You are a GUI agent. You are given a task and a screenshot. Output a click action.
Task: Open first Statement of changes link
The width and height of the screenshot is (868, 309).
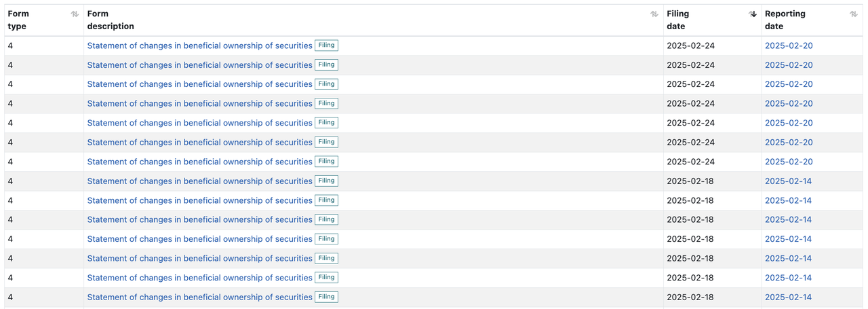click(199, 46)
